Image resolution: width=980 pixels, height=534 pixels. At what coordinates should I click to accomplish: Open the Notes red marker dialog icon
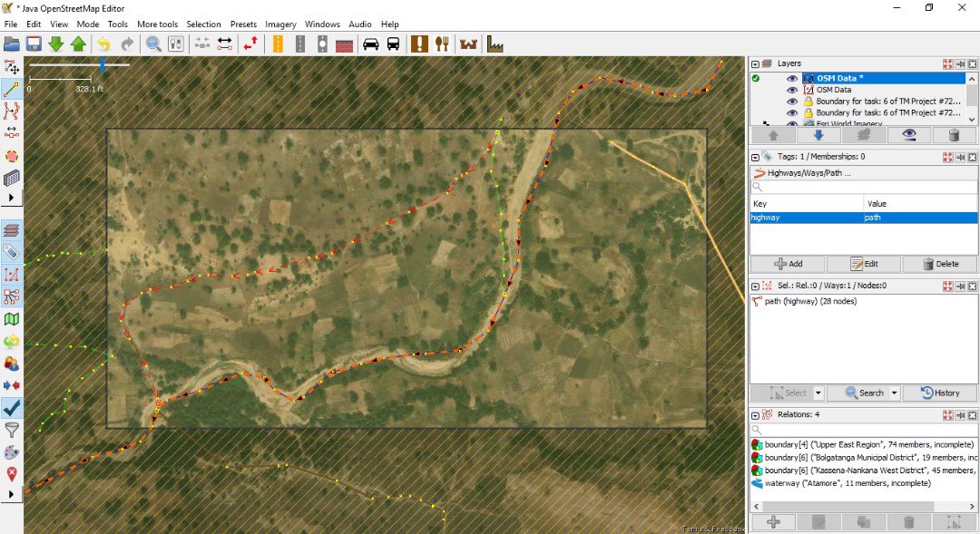[x=11, y=474]
